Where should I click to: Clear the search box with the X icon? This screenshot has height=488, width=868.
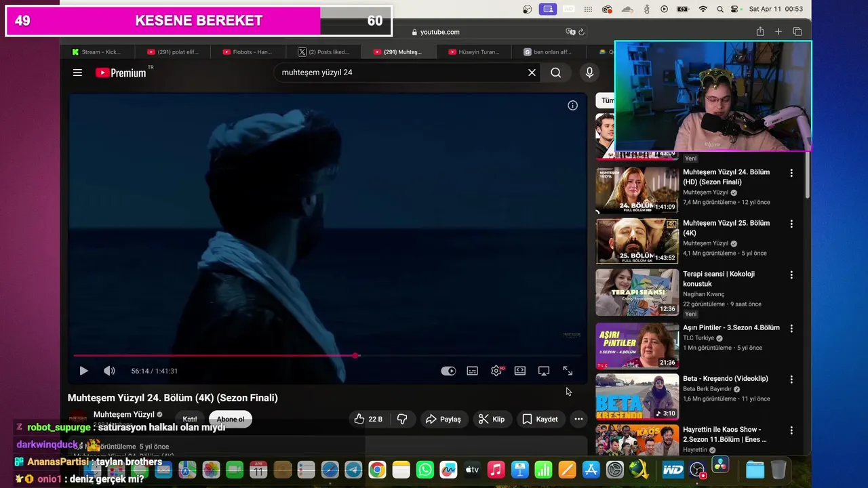[x=532, y=73]
